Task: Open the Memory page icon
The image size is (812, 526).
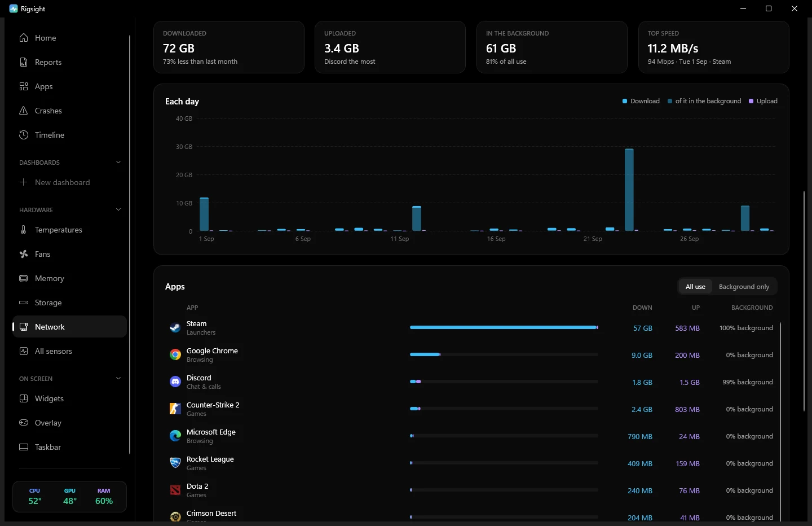Action: (x=24, y=278)
